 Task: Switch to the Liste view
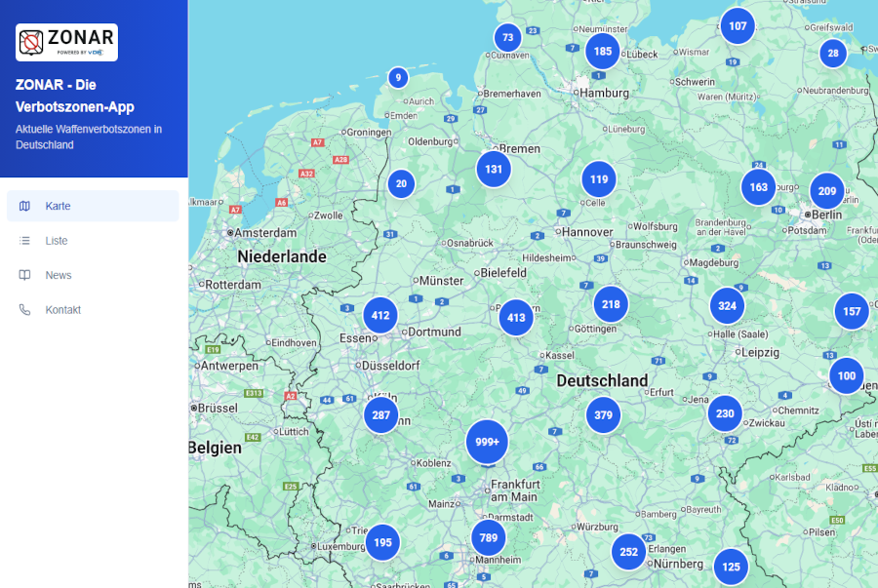(x=57, y=241)
